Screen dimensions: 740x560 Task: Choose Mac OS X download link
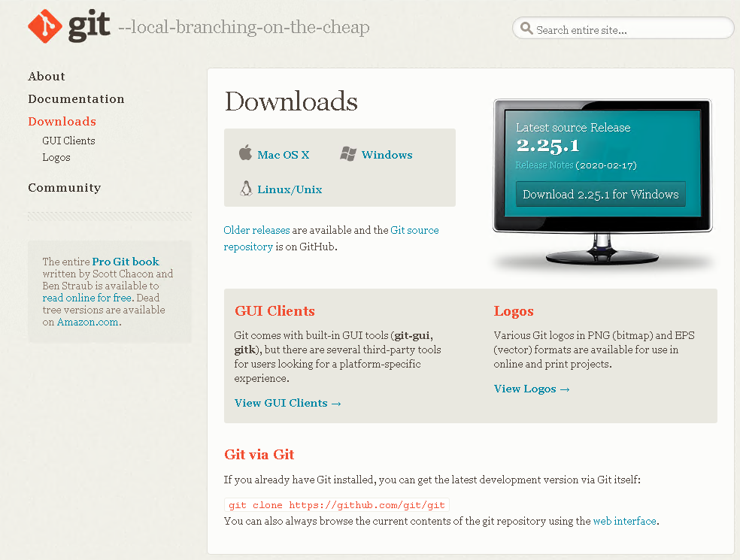click(x=284, y=155)
